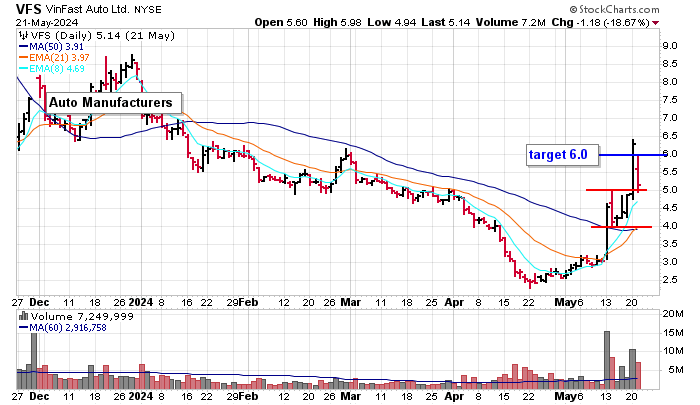Click the Last 5.14 value in header
The height and width of the screenshot is (405, 700).
tap(447, 22)
